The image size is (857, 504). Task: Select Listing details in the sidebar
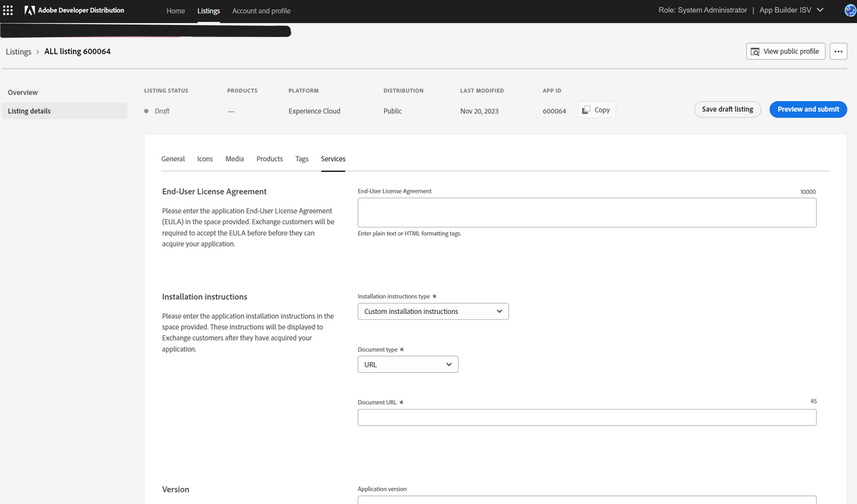click(x=64, y=111)
